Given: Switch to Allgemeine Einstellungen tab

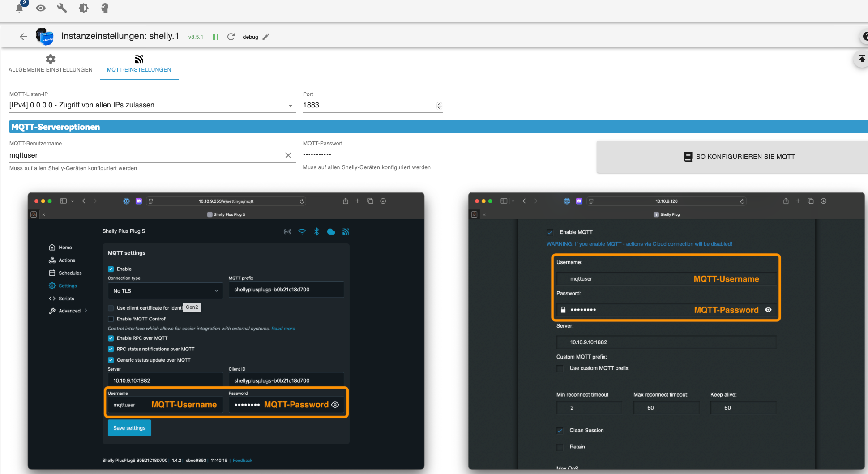Looking at the screenshot, I should pyautogui.click(x=51, y=64).
